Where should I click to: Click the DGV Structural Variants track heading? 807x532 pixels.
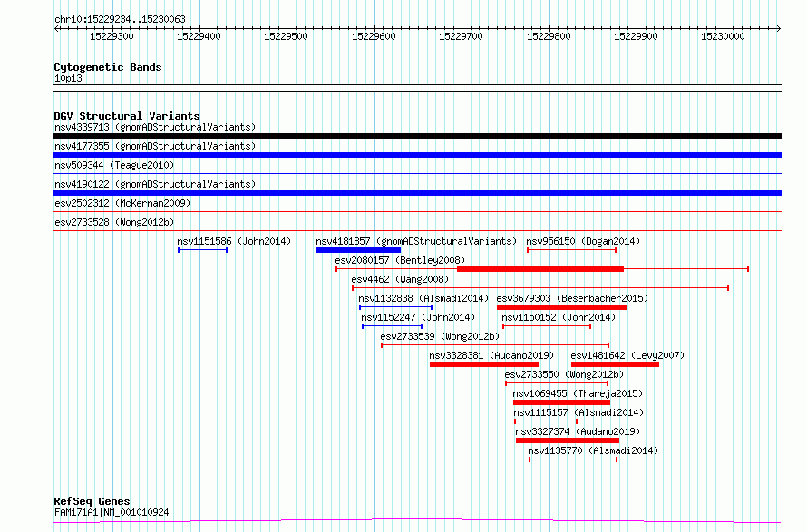coord(127,116)
